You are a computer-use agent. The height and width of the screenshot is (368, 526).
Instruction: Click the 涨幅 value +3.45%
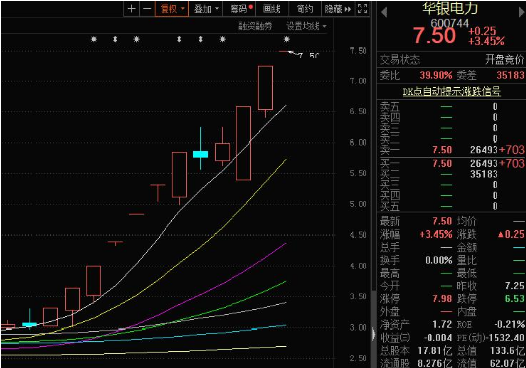(436, 234)
